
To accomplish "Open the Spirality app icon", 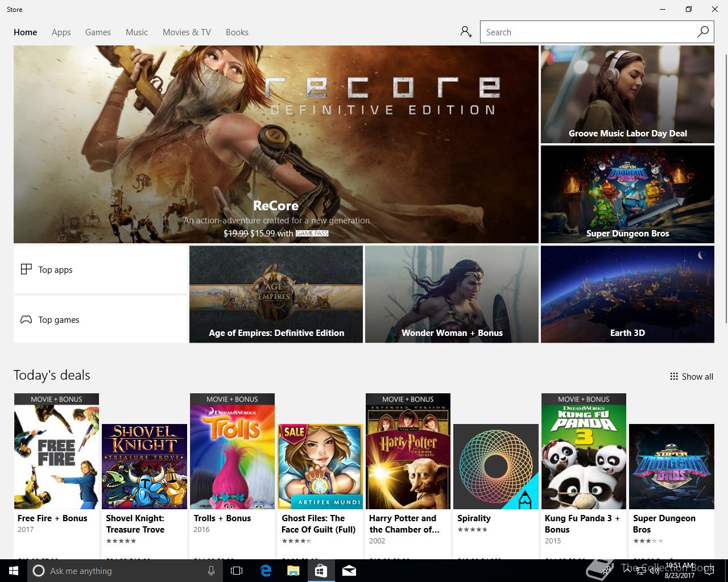I will click(x=496, y=467).
